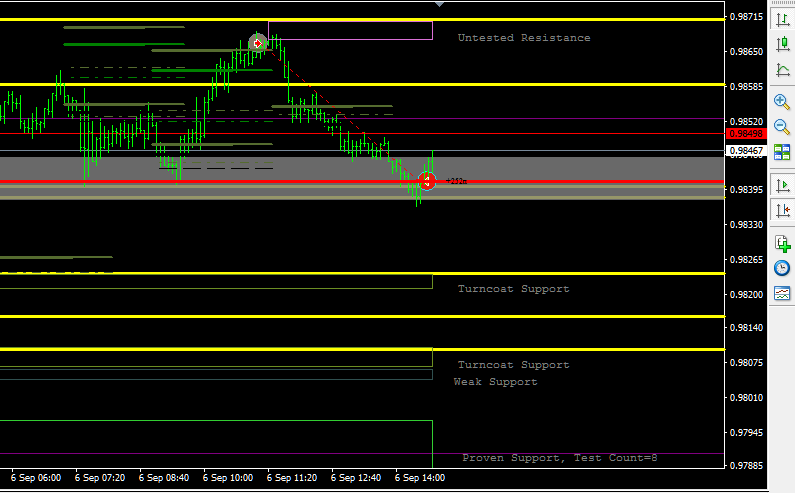
Task: Click the 0.97945 price scale value
Action: click(x=746, y=433)
